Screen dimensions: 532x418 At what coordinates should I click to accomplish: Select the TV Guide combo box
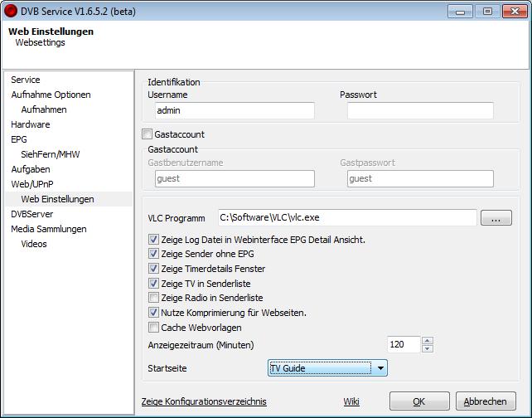click(327, 368)
